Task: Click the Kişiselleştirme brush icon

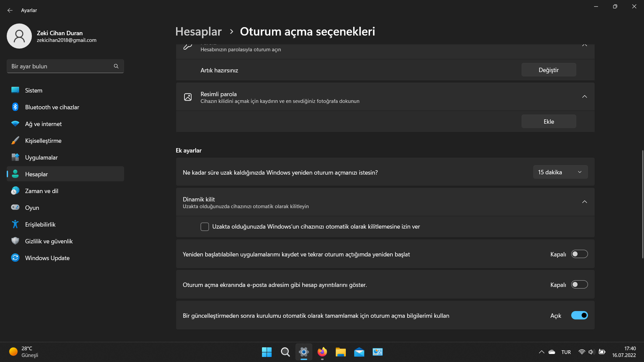Action: coord(15,140)
